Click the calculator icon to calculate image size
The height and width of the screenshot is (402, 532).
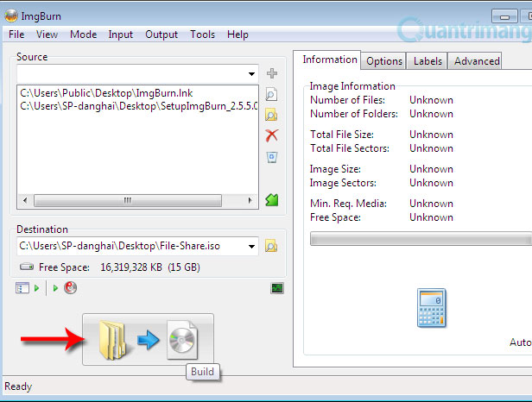[x=431, y=308]
